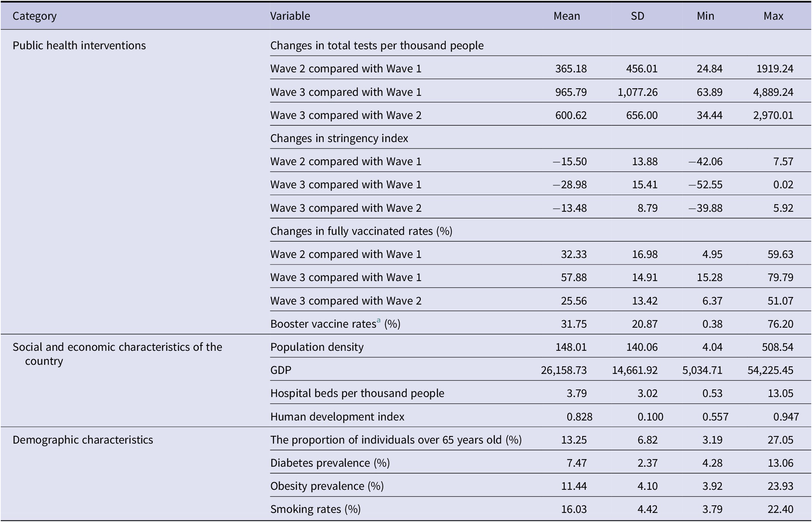Click the Human development index row label
The height and width of the screenshot is (522, 812).
coord(337,417)
